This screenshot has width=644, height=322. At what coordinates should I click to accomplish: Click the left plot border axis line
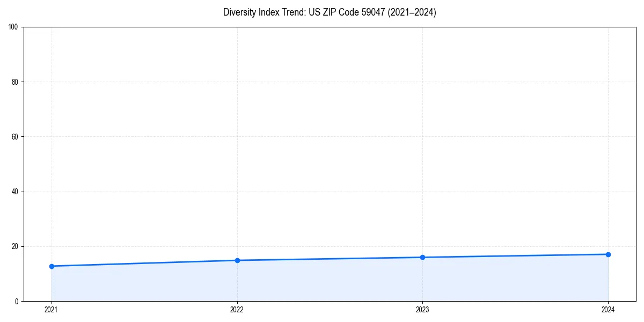tap(24, 161)
